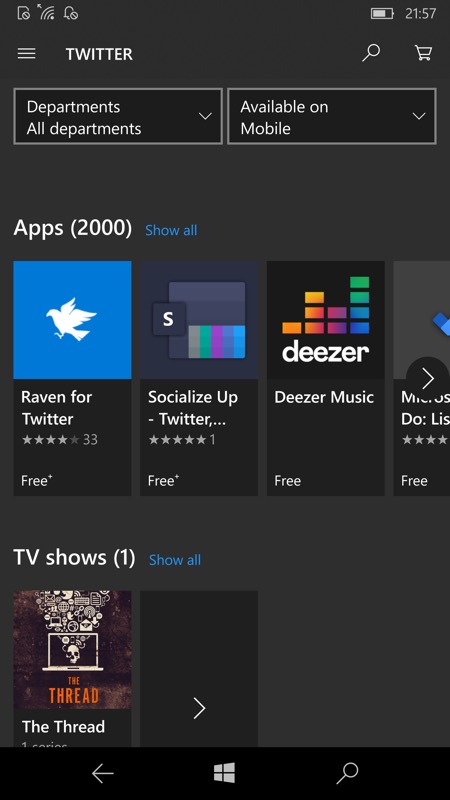The image size is (450, 800).
Task: Open the Raven for Twitter app icon
Action: 72,320
